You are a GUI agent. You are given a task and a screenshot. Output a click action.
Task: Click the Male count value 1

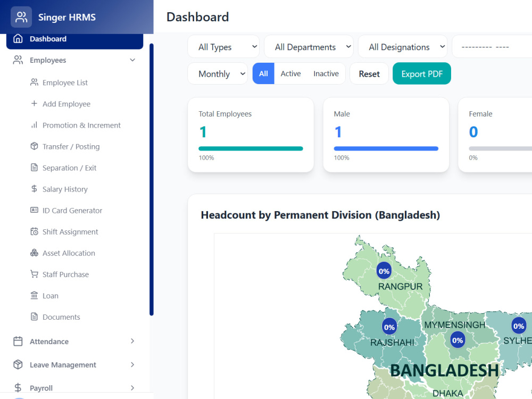coord(338,132)
